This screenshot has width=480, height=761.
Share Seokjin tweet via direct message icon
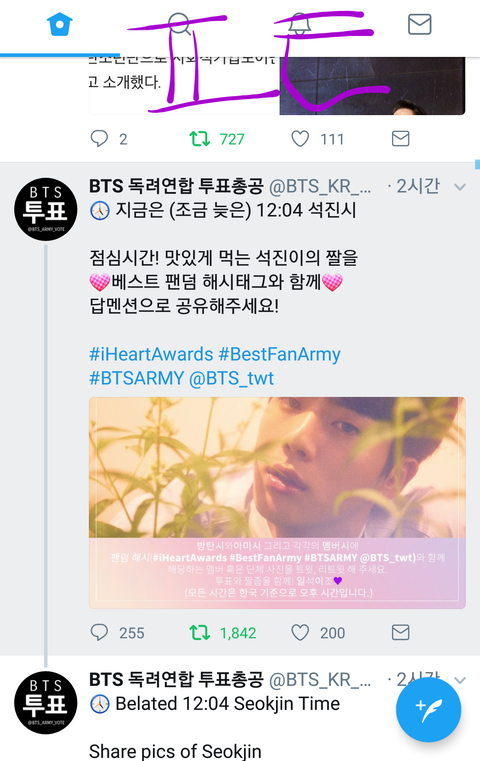(x=400, y=632)
